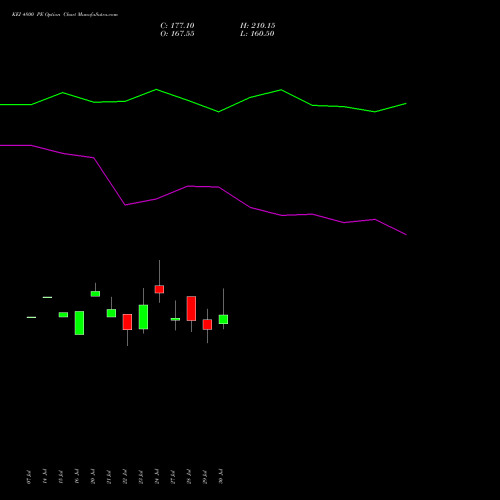The height and width of the screenshot is (500, 500).
Task: Click the small green candle for 20 Jul
Action: point(95,294)
